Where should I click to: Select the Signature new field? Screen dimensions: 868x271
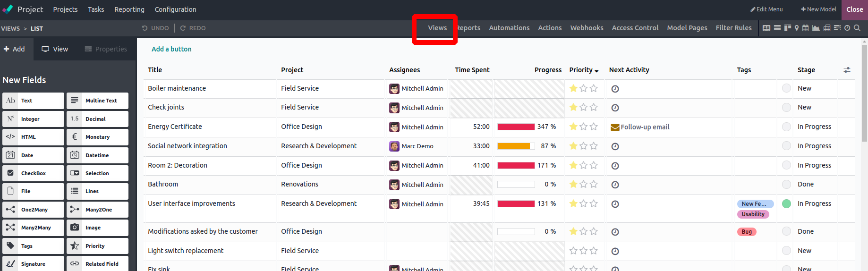coord(33,264)
